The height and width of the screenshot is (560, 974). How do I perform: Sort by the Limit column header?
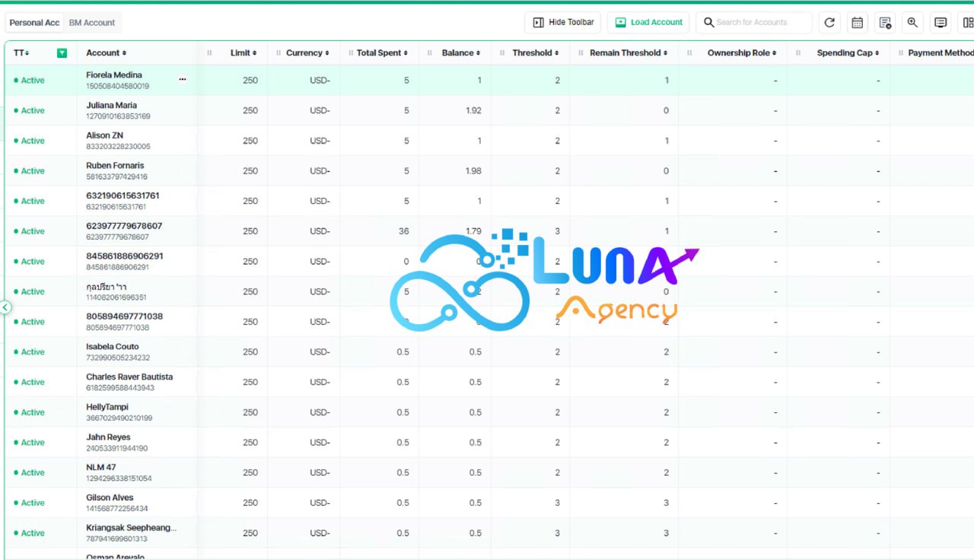(x=243, y=53)
